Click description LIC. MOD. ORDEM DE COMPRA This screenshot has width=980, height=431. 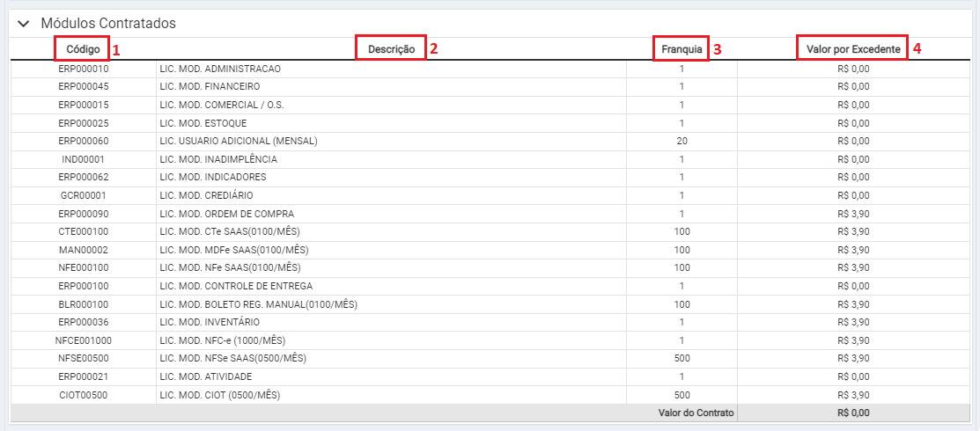[227, 214]
